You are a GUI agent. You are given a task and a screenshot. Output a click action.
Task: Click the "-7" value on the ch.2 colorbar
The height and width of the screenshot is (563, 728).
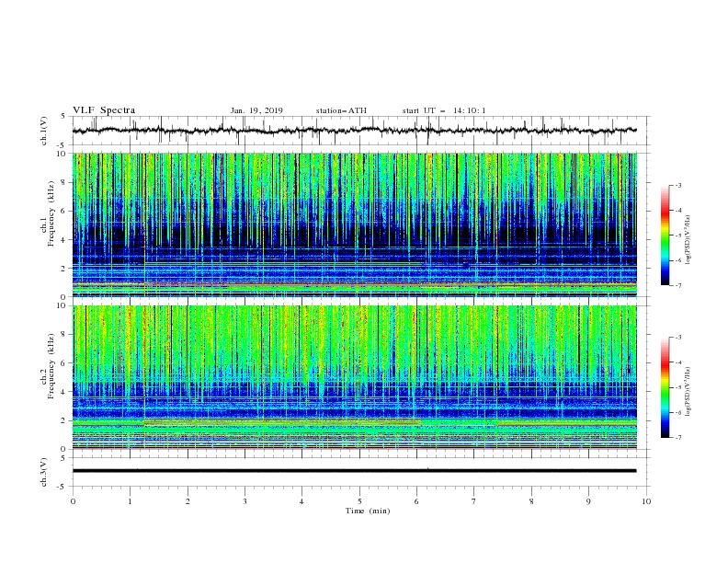tap(677, 438)
